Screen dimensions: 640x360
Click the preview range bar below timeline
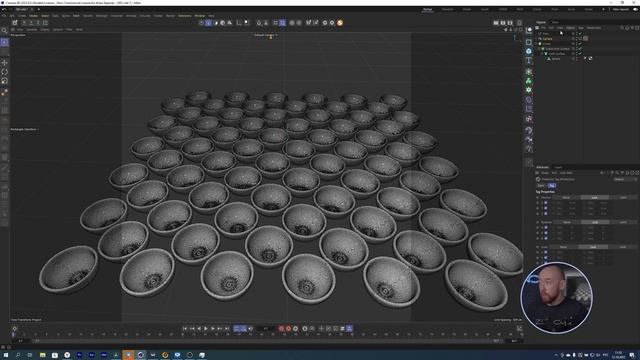click(265, 341)
